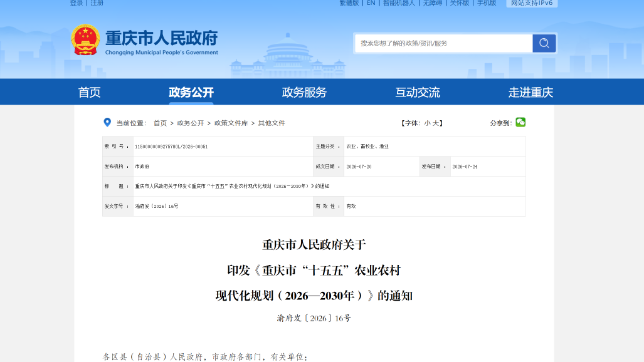
Task: Open the 首页 navigation tab
Action: (x=89, y=92)
